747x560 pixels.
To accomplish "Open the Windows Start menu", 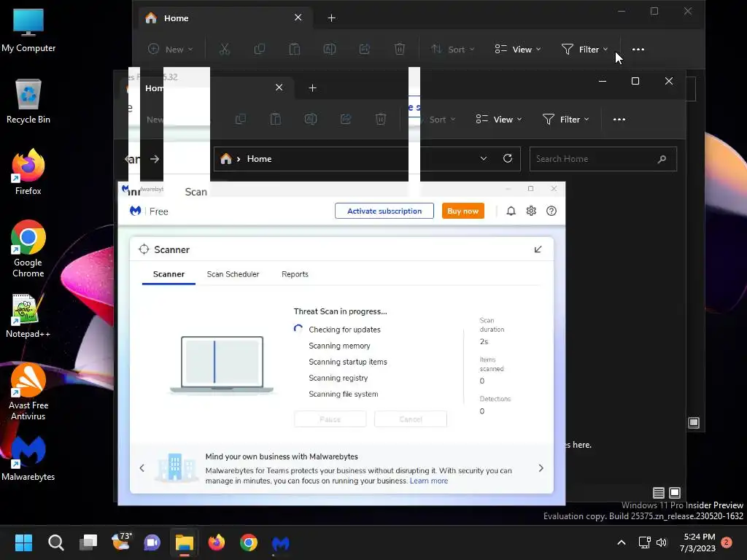I will tap(23, 542).
